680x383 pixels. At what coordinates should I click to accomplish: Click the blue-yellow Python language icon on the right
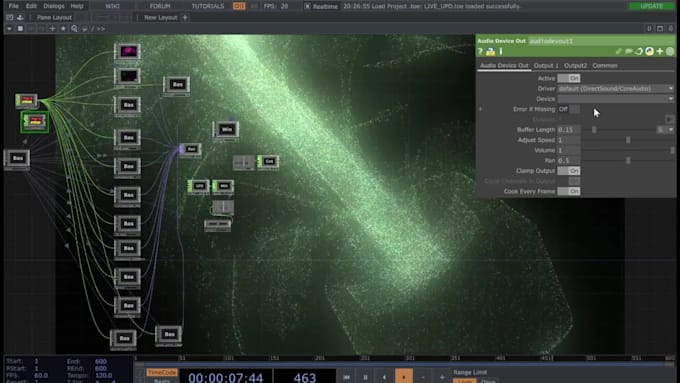pyautogui.click(x=649, y=51)
